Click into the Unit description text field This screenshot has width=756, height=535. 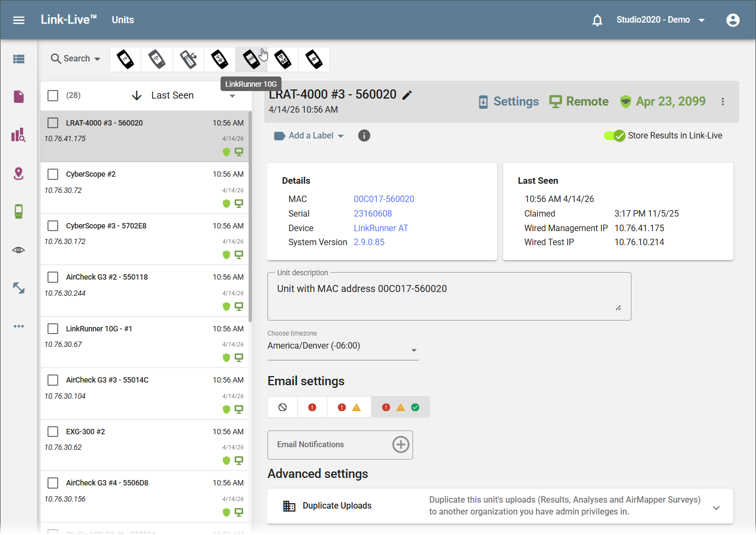click(x=449, y=296)
